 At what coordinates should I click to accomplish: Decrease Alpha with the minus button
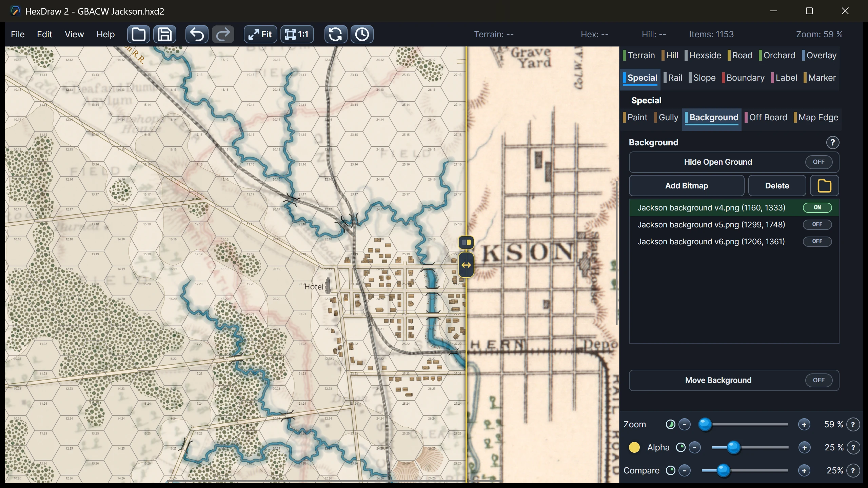[x=694, y=447]
